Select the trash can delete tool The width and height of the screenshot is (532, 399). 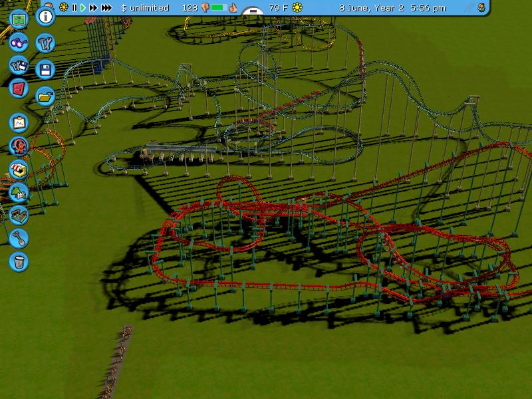pos(19,261)
